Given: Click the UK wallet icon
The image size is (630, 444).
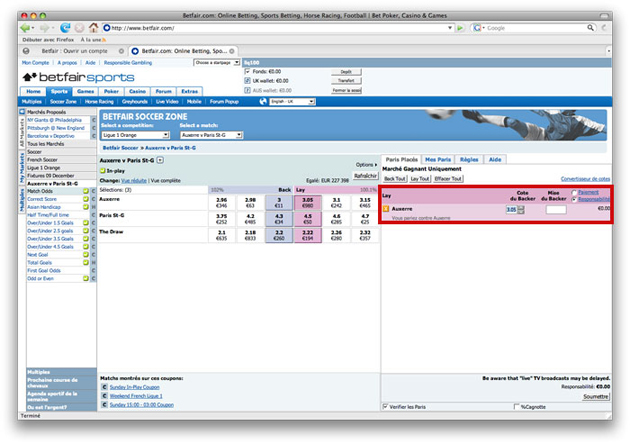Looking at the screenshot, I should click(248, 81).
